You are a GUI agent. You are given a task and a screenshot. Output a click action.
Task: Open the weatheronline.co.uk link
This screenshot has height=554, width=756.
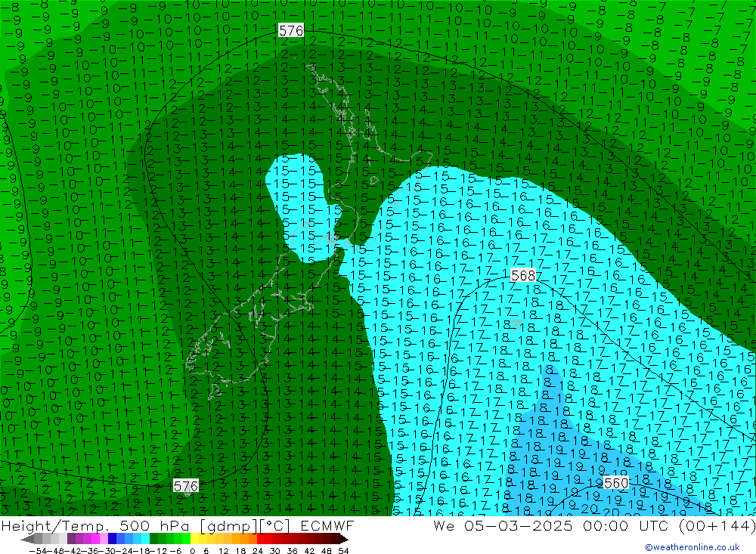692,547
